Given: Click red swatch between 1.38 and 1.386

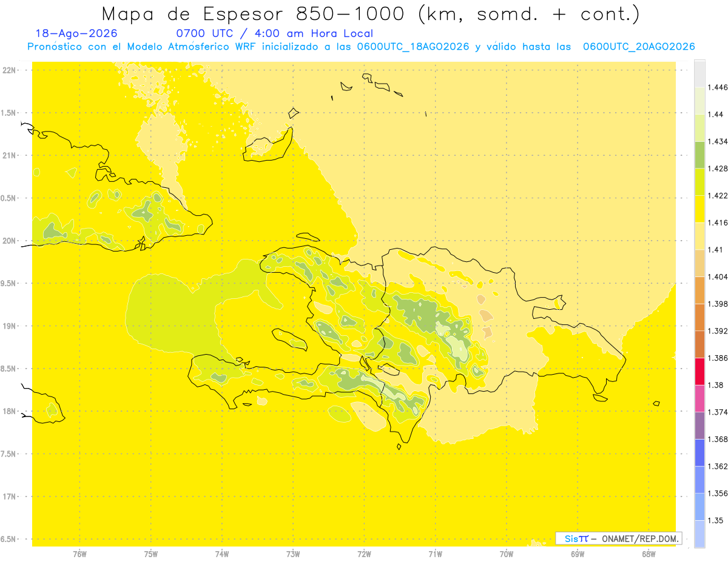Looking at the screenshot, I should 700,371.
